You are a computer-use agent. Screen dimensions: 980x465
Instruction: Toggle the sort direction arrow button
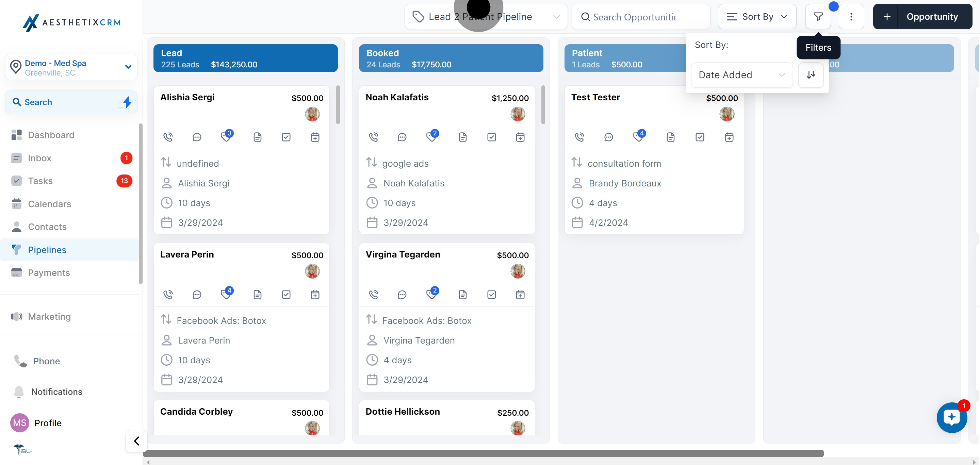pos(811,75)
